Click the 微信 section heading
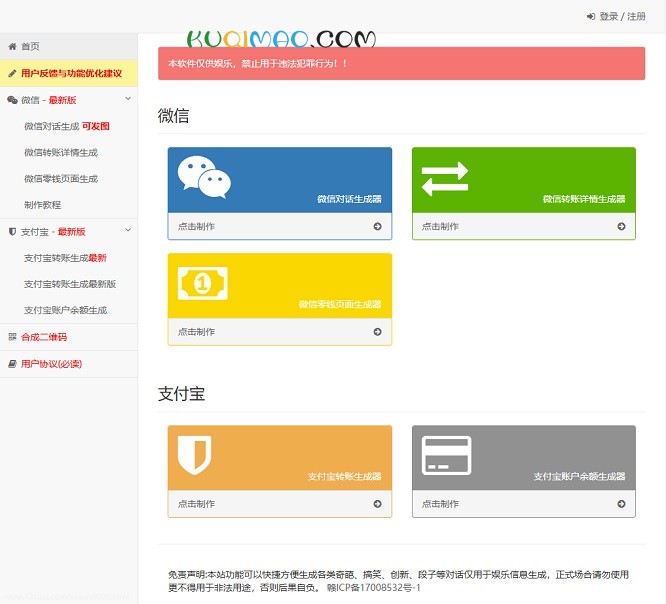 (173, 116)
